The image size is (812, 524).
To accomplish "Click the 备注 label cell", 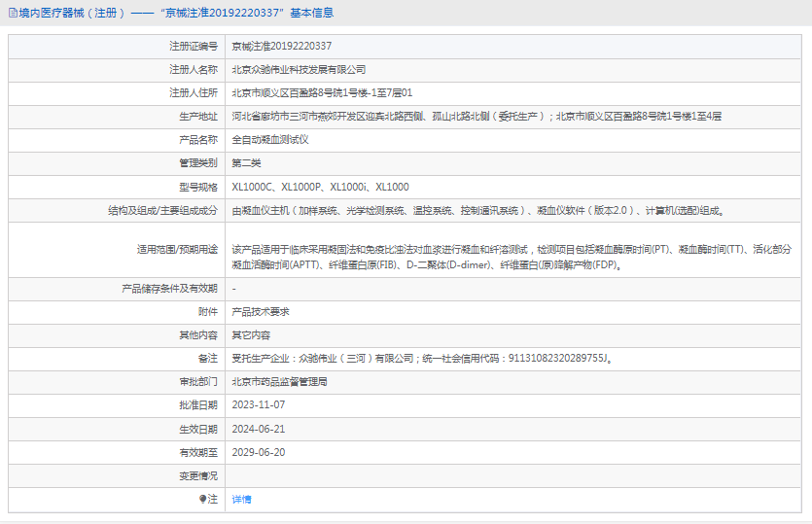I will (117, 359).
